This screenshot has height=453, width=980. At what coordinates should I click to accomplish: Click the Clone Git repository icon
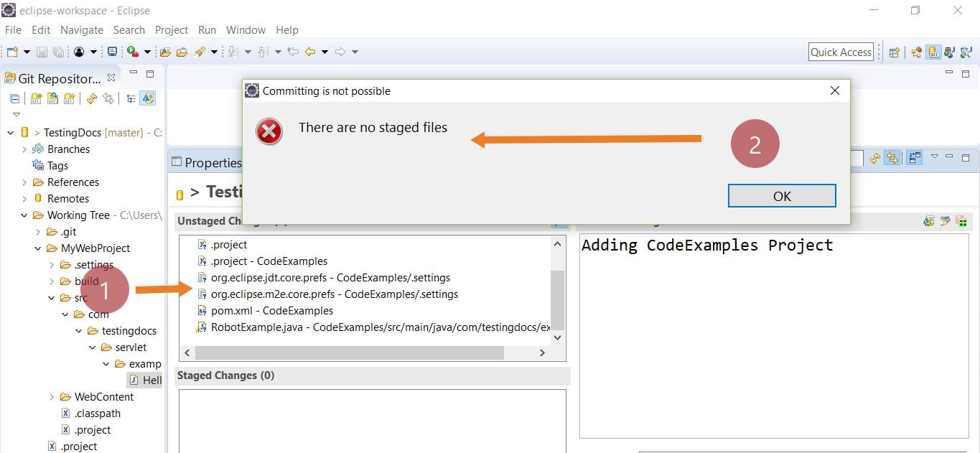[x=52, y=100]
